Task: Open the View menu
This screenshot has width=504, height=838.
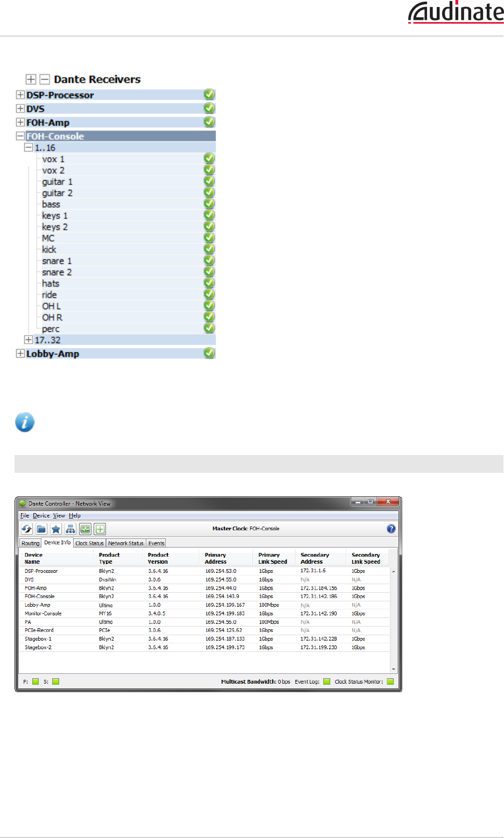Action: coord(59,515)
